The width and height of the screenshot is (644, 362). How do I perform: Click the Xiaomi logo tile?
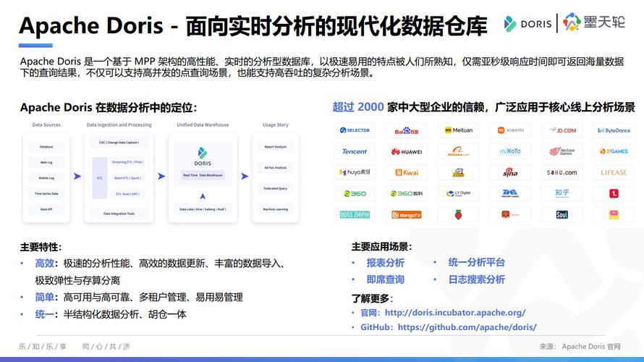pos(510,130)
